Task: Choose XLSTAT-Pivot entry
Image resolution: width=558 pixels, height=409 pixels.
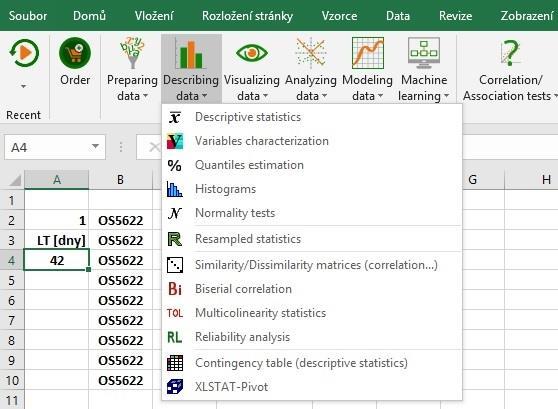Action: pos(312,387)
